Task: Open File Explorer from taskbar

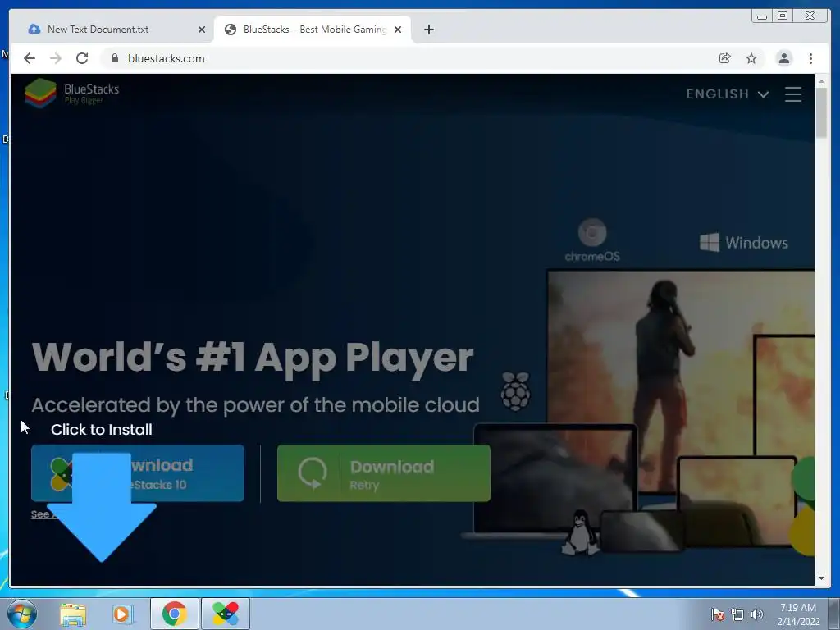Action: (x=73, y=614)
